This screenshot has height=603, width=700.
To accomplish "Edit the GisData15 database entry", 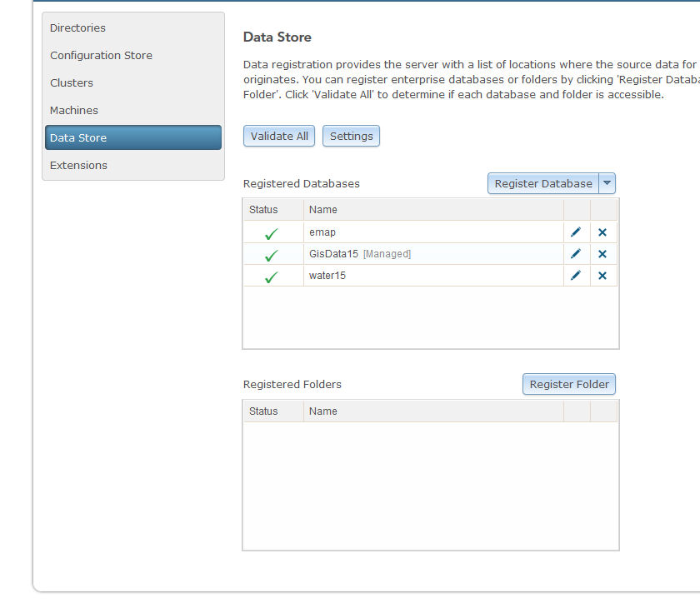I will coord(576,254).
